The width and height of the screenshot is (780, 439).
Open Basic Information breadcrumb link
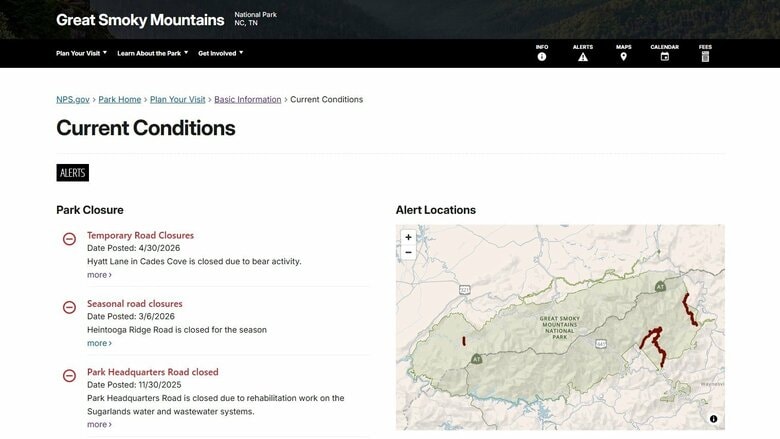[248, 99]
